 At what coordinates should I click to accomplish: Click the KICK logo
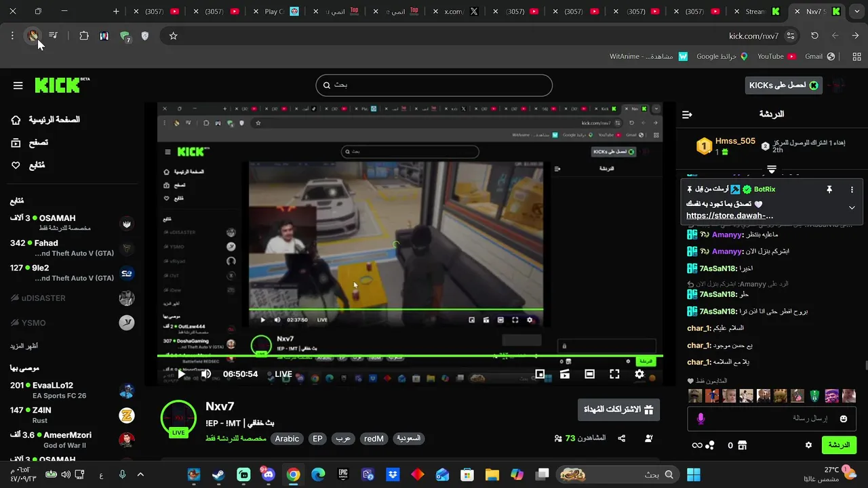(x=61, y=85)
